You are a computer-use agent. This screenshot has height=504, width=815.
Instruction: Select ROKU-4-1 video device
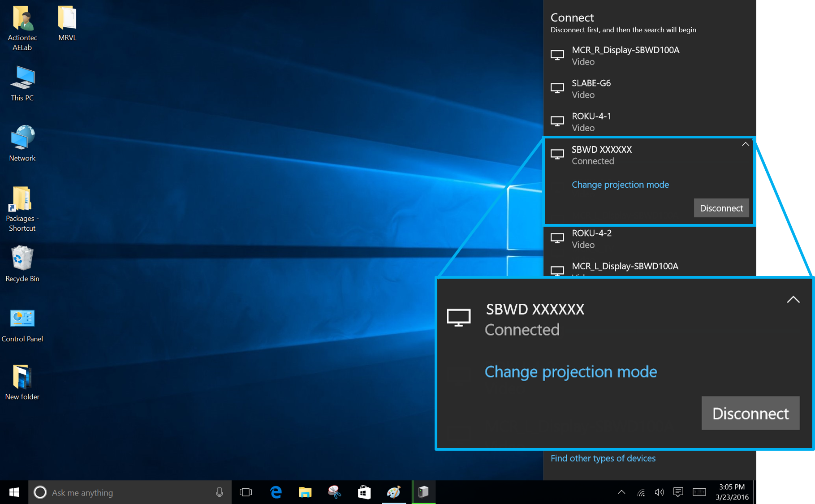[650, 122]
